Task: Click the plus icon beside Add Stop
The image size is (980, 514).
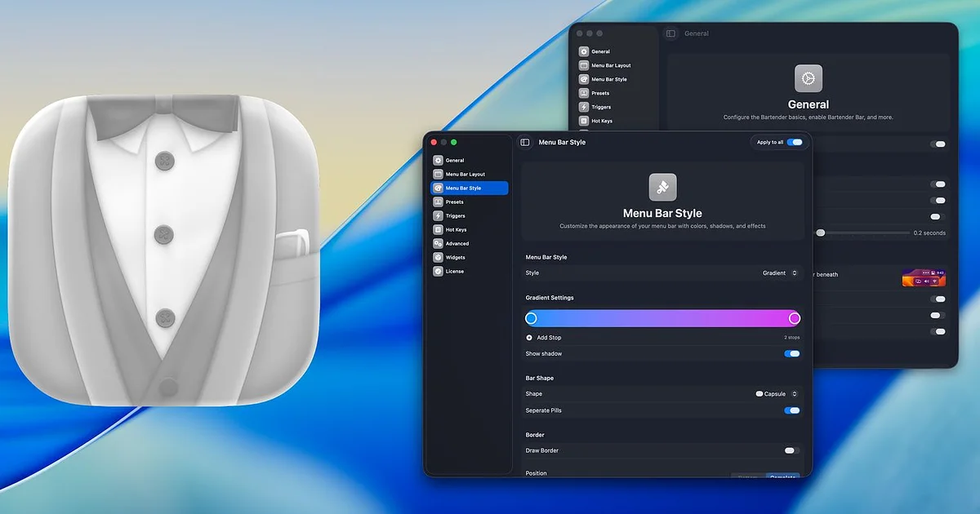Action: click(529, 338)
